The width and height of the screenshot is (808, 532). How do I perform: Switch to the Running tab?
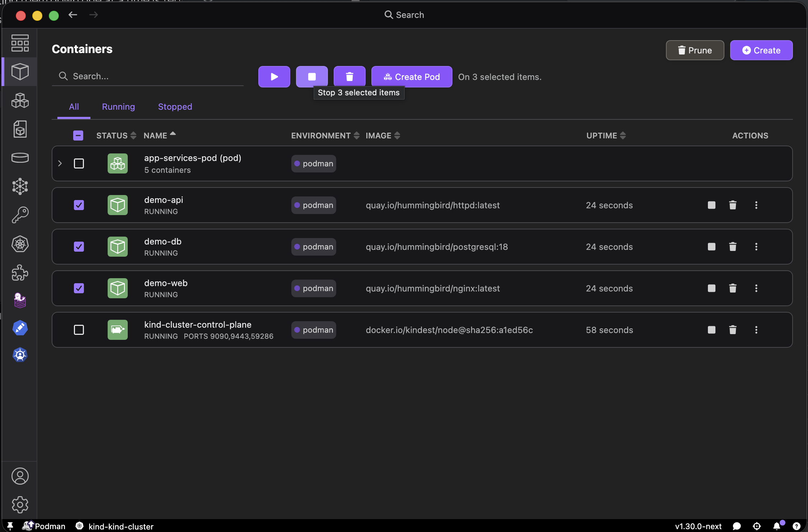point(118,107)
